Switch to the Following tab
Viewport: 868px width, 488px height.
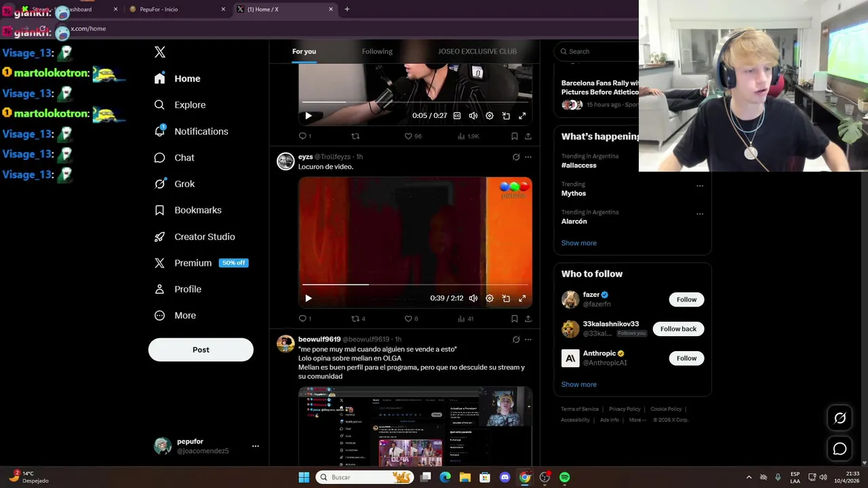click(377, 52)
